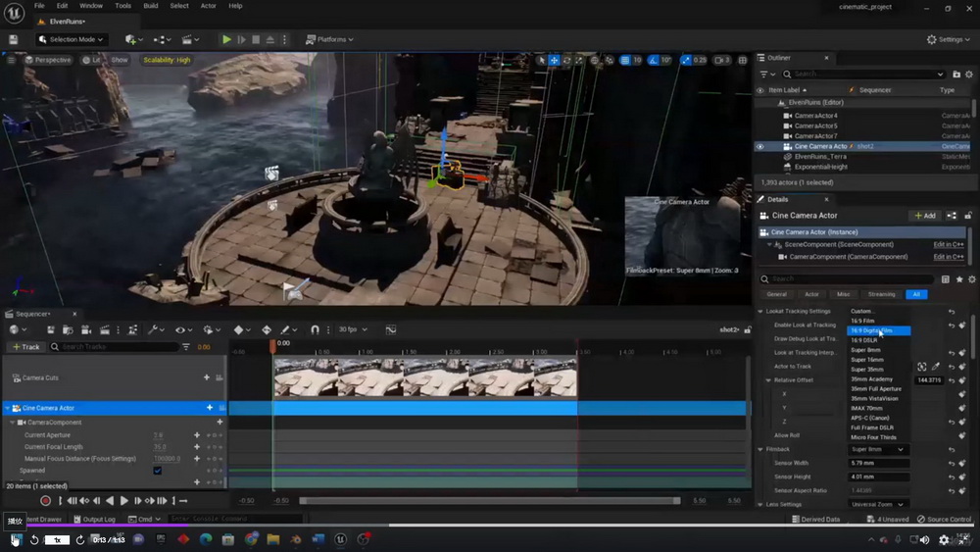Select the rotate gizmo tool in viewport toolbar
Screen dimensions: 980x552
click(566, 60)
